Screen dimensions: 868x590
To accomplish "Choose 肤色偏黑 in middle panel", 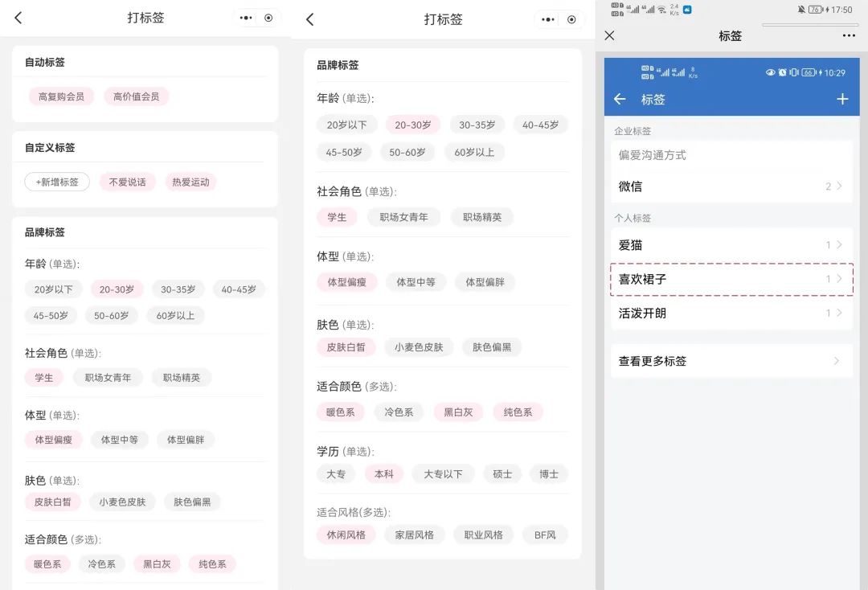I will tap(492, 347).
